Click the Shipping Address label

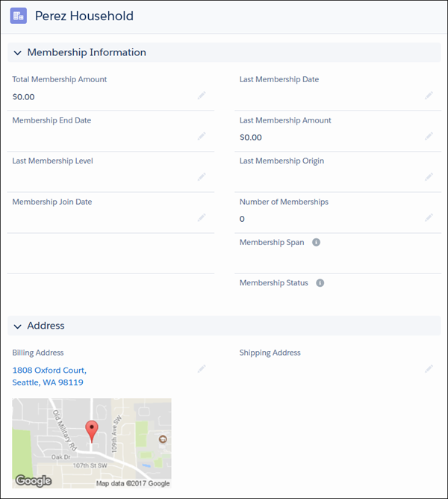tap(270, 353)
